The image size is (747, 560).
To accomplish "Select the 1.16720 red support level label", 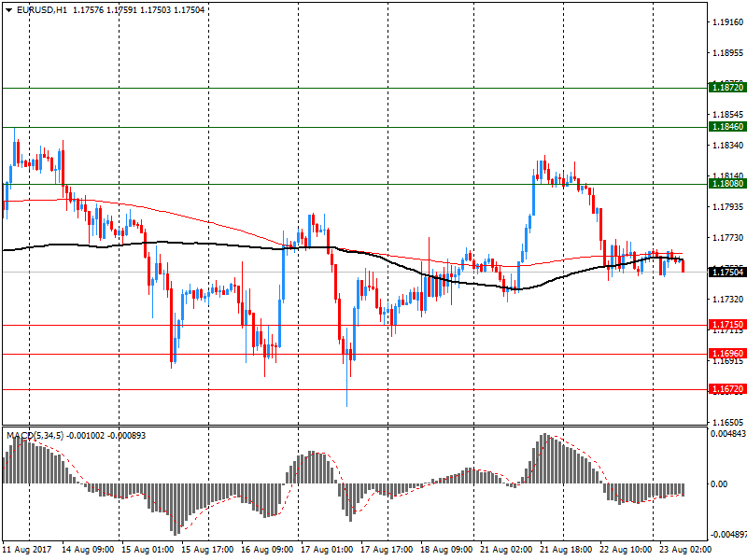I will 727,389.
